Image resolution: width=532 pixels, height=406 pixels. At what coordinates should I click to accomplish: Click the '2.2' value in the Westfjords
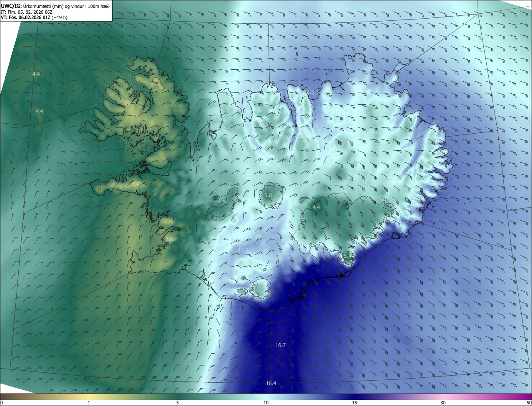[x=127, y=103]
